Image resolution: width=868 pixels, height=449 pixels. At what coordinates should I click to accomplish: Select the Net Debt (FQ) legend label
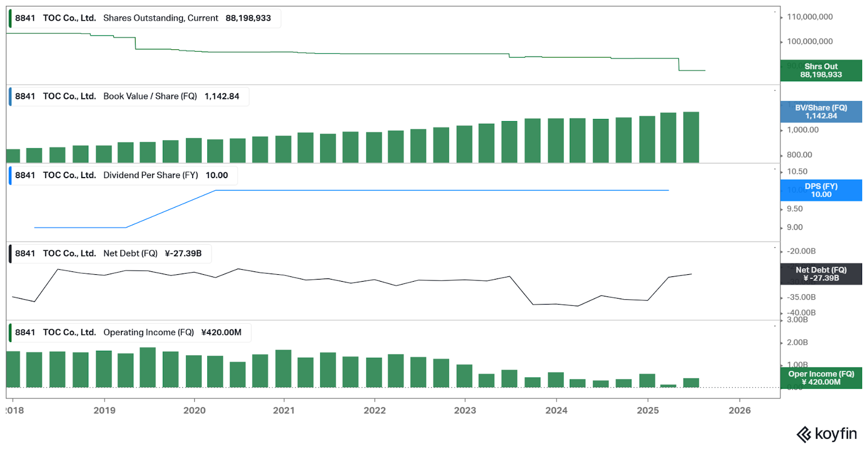[110, 254]
